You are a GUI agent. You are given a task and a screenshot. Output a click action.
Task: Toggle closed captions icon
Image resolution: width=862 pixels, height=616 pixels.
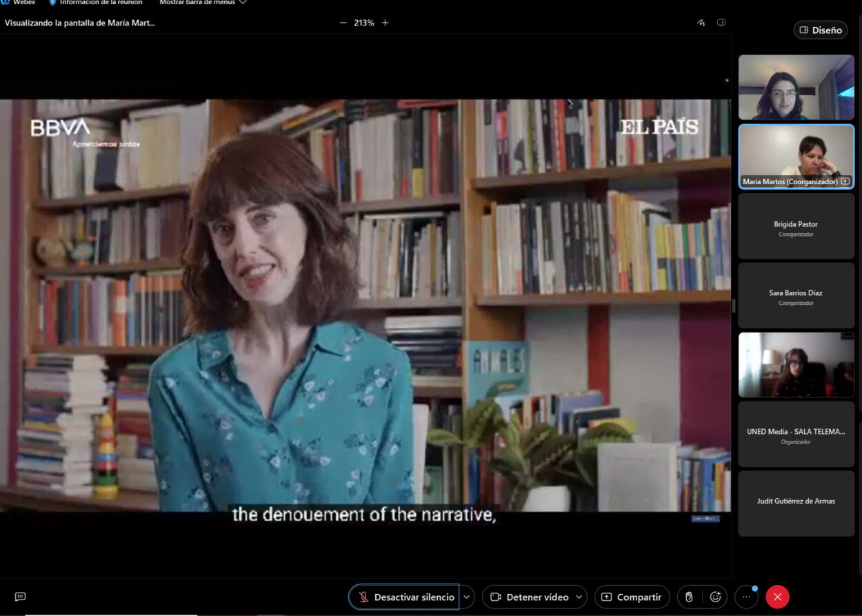click(x=20, y=597)
